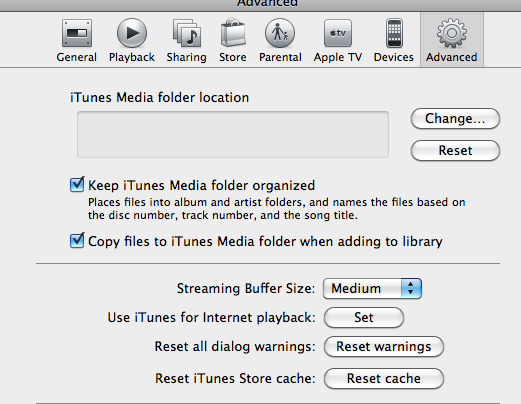Click the Reset cache button
Viewport: 521px width, 404px height.
pyautogui.click(x=384, y=379)
